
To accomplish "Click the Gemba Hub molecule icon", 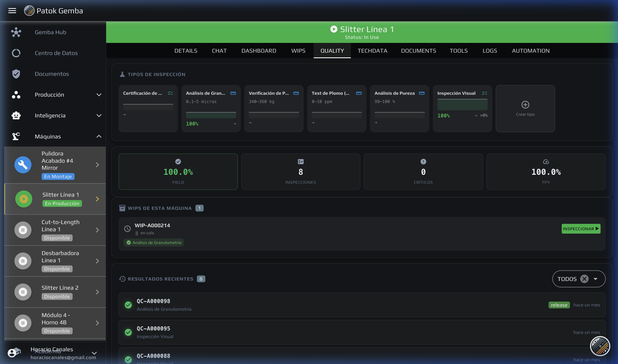I will tap(16, 32).
